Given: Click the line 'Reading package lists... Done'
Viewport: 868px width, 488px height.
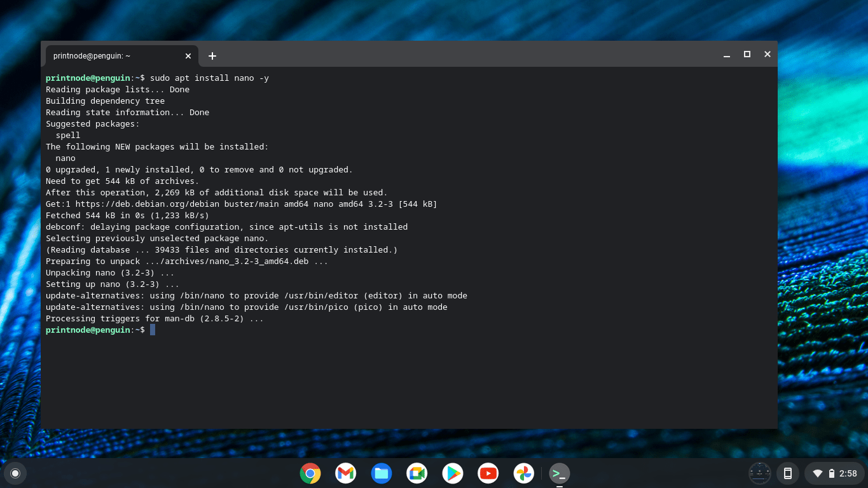Looking at the screenshot, I should coord(118,89).
